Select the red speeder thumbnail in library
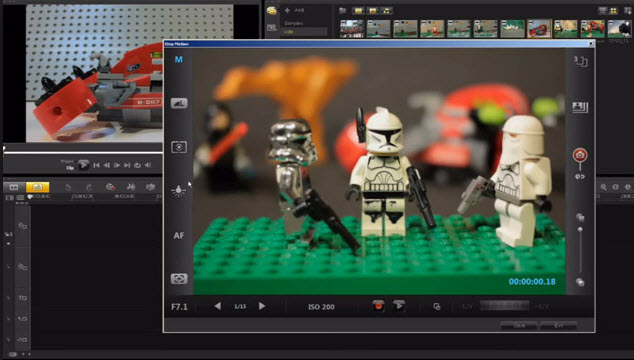Image resolution: width=634 pixels, height=360 pixels. [539, 29]
